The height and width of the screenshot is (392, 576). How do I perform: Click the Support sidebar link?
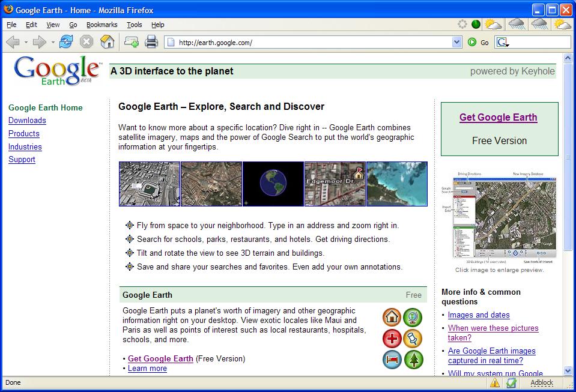point(22,160)
